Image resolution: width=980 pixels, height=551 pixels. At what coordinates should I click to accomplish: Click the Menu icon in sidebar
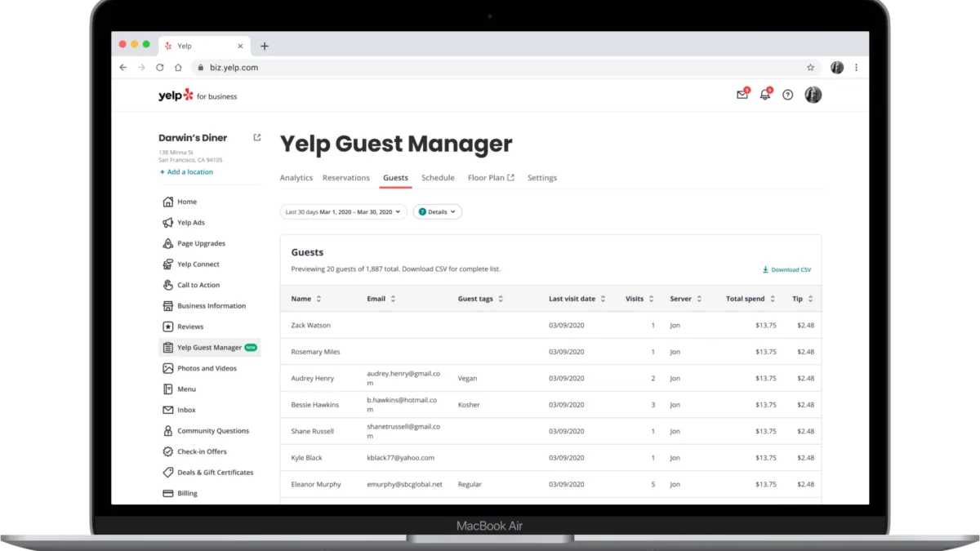click(x=168, y=389)
